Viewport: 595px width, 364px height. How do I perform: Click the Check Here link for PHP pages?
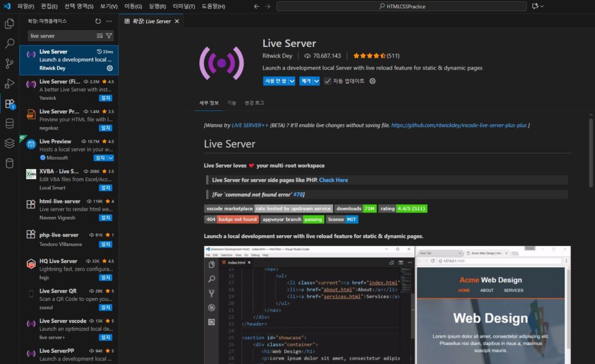tap(334, 180)
